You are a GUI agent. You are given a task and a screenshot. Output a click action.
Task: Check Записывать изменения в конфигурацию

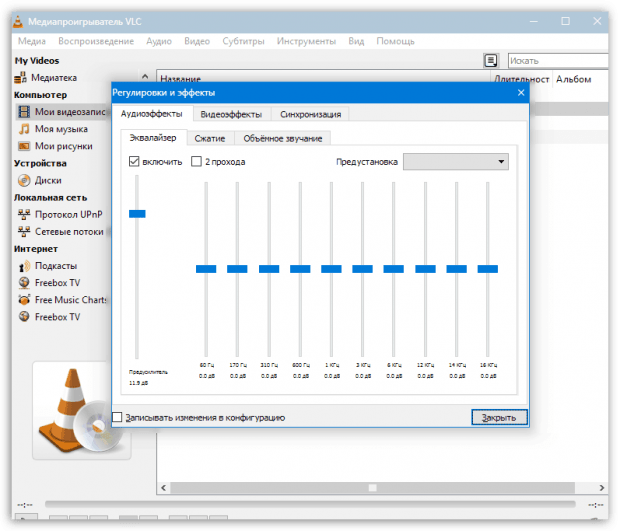[x=117, y=417]
